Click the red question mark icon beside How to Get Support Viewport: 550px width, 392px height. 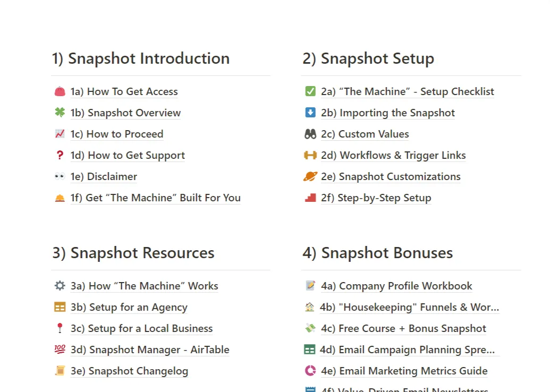60,155
